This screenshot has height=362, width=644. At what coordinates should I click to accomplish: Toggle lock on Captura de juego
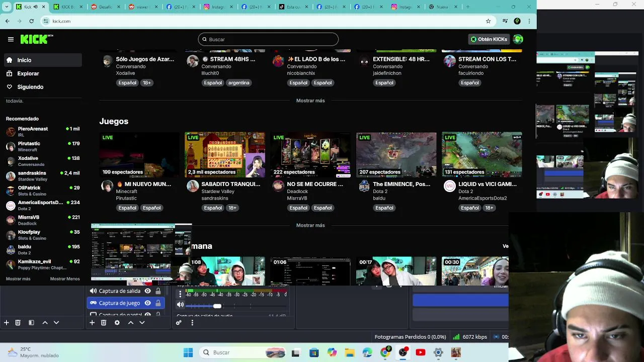click(158, 303)
